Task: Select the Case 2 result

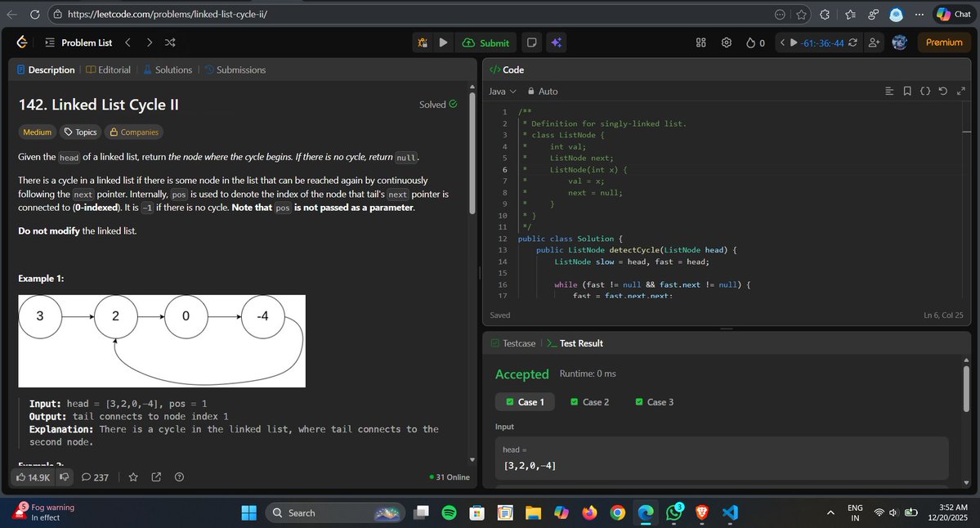Action: (589, 402)
